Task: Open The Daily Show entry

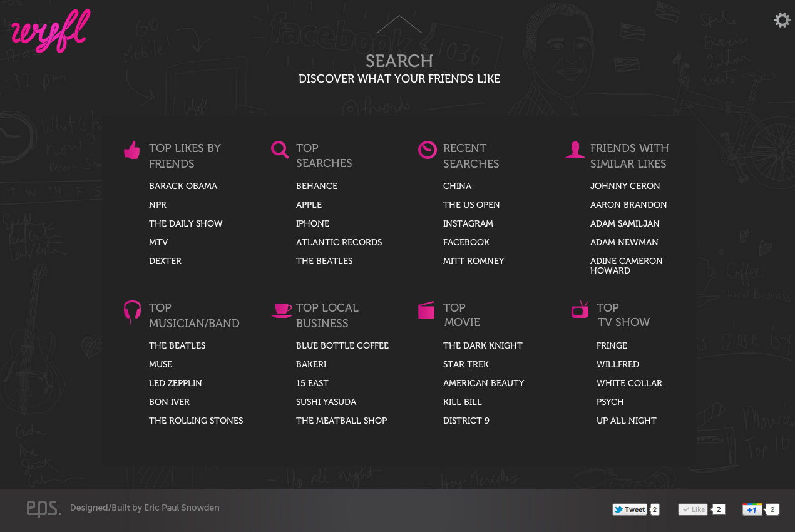Action: (x=186, y=223)
